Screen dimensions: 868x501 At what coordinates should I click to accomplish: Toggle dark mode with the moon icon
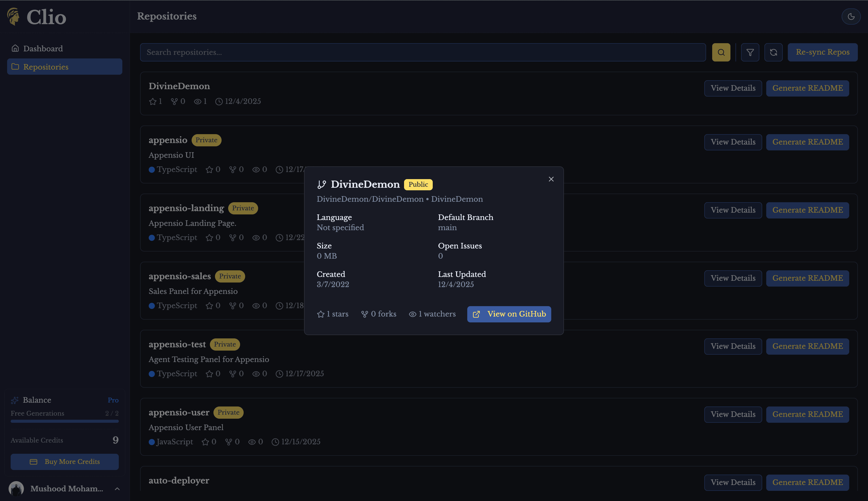(852, 16)
